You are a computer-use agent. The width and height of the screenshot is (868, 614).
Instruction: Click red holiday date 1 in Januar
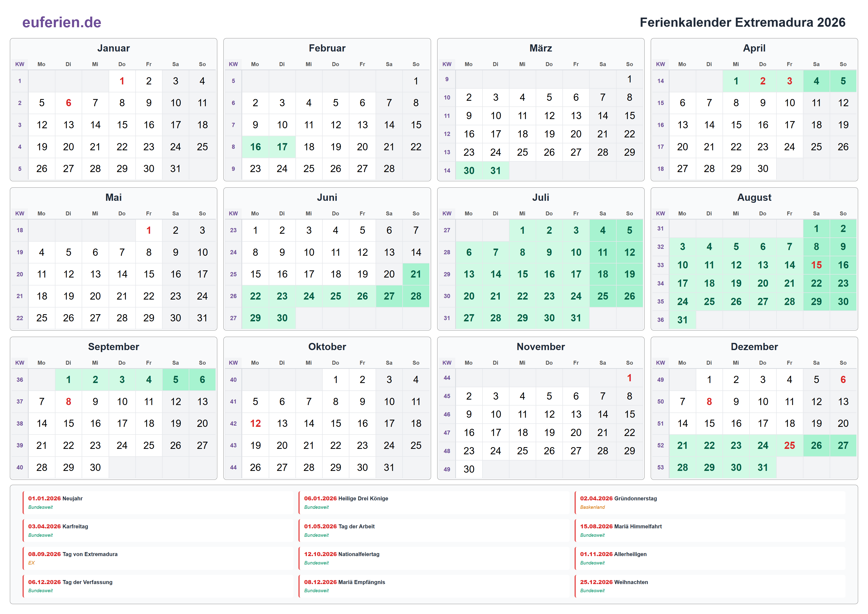122,81
